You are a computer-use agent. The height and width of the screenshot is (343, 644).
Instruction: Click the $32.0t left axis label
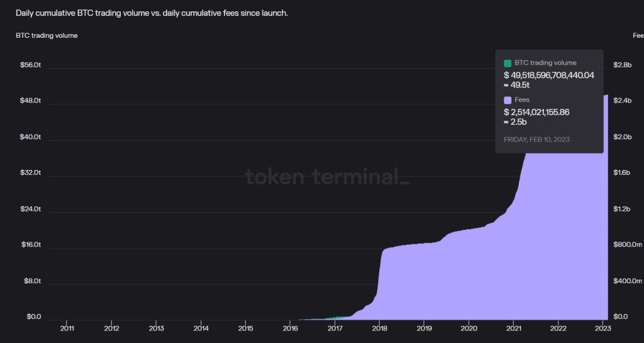tap(30, 172)
